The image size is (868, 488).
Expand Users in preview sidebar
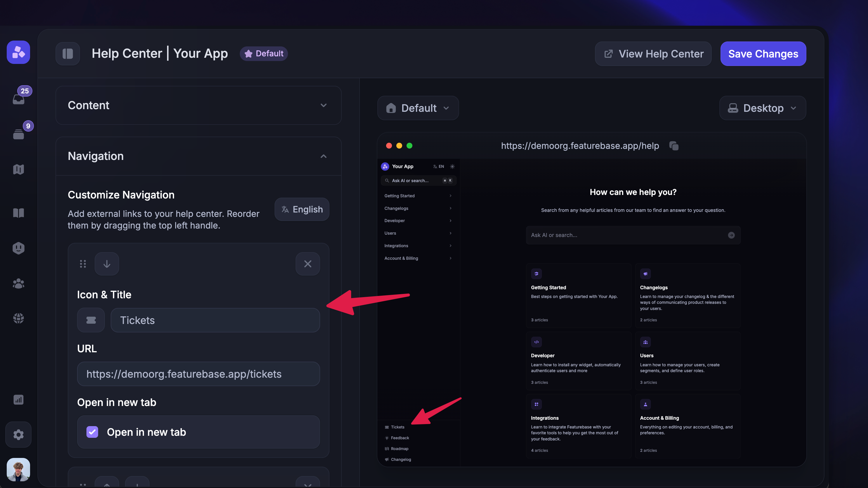tap(418, 233)
